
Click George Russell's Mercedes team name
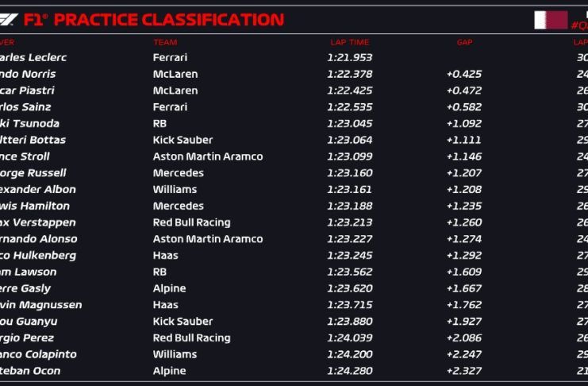point(178,172)
